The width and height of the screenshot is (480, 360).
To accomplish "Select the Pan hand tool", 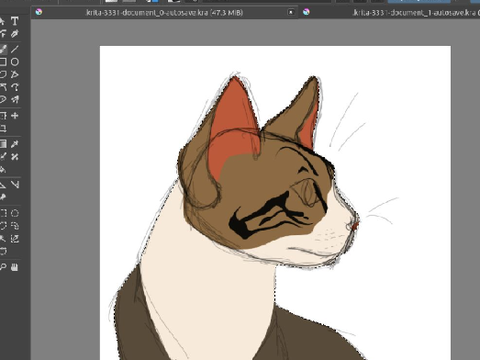I will coord(15,267).
